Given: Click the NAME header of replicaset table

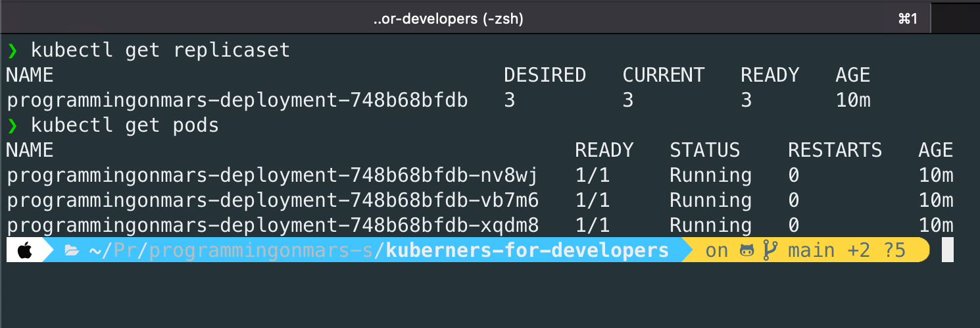Looking at the screenshot, I should coord(30,75).
